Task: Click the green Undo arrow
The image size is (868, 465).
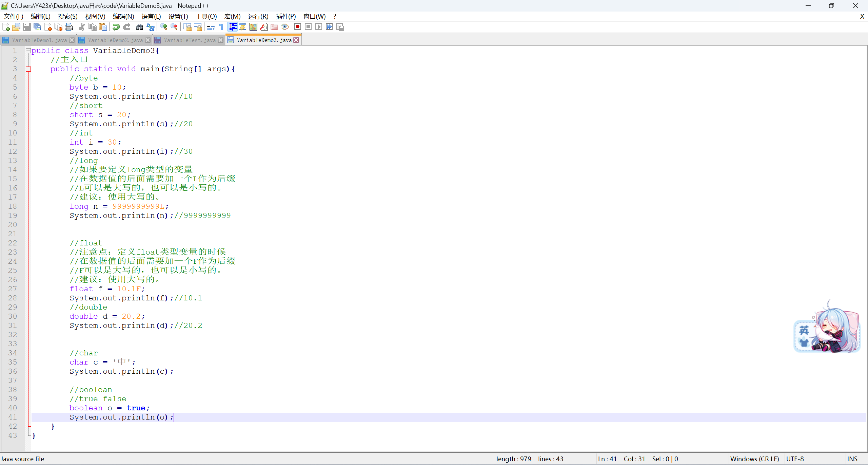Action: [x=116, y=27]
